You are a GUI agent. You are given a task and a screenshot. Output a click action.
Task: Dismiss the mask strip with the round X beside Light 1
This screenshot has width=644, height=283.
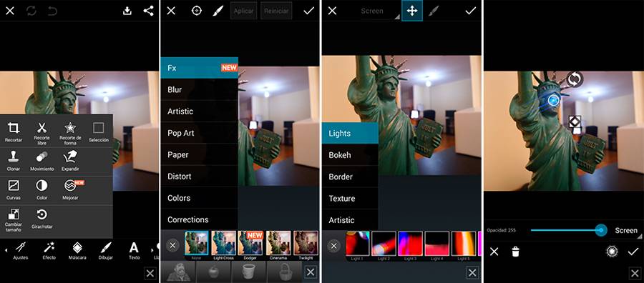pos(334,246)
